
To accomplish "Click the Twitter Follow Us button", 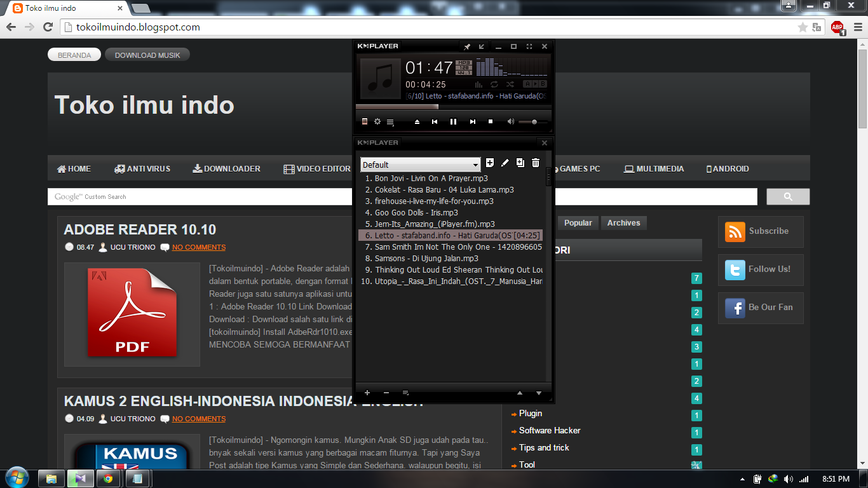I will click(x=761, y=270).
